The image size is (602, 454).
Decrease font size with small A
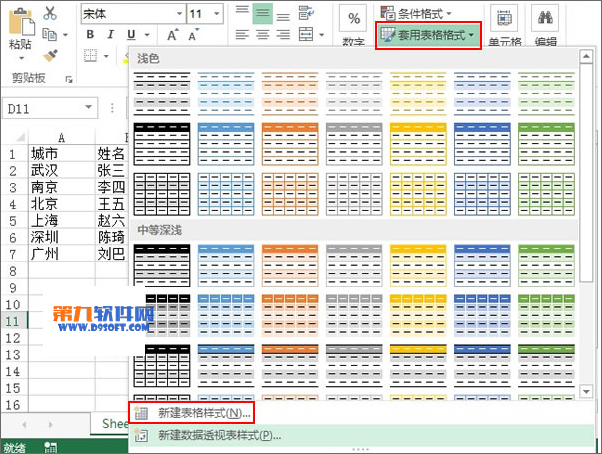pyautogui.click(x=193, y=35)
